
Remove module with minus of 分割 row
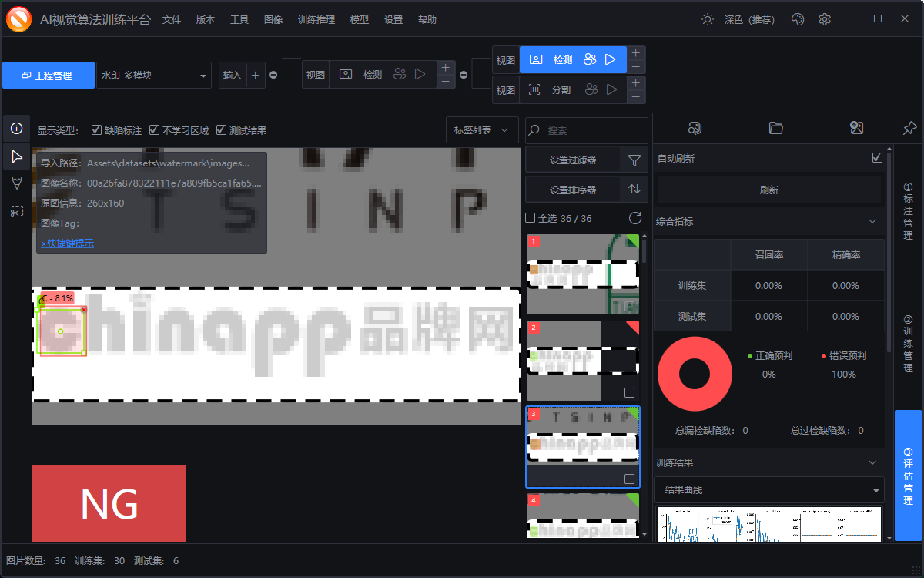pos(635,96)
